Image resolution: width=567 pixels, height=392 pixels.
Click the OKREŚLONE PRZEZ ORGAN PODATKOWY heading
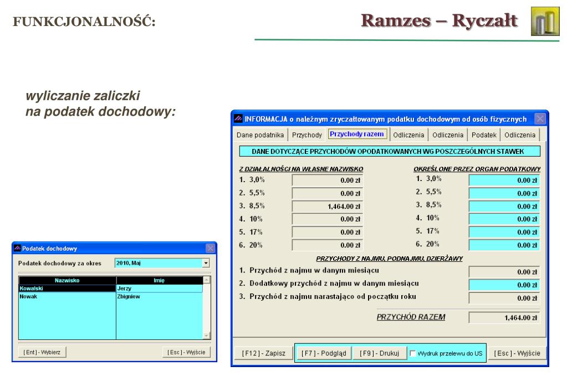pyautogui.click(x=477, y=169)
